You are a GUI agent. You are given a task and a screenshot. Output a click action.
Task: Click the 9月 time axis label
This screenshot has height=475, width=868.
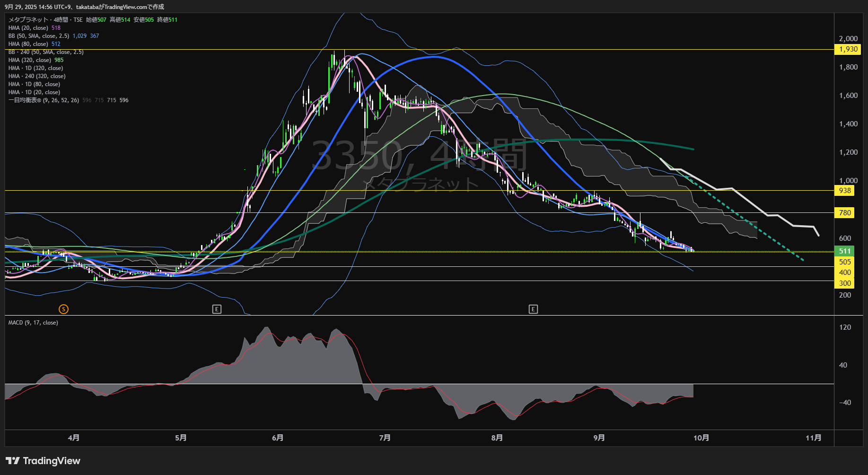point(599,438)
